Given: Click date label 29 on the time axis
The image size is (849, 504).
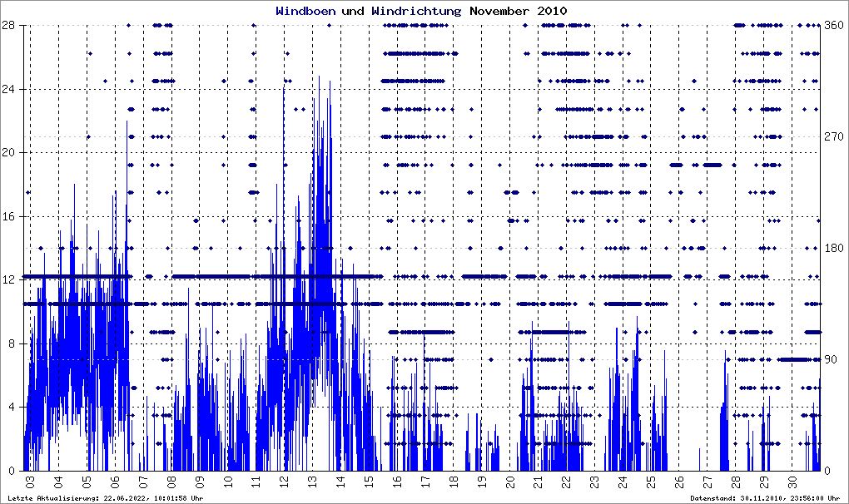Looking at the screenshot, I should pyautogui.click(x=764, y=482).
